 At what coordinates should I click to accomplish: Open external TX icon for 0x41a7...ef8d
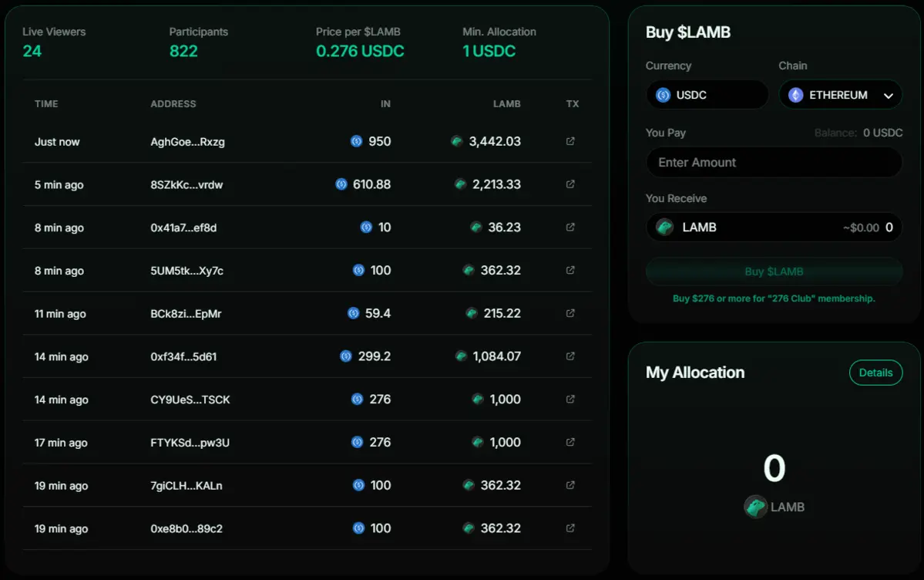coord(570,228)
